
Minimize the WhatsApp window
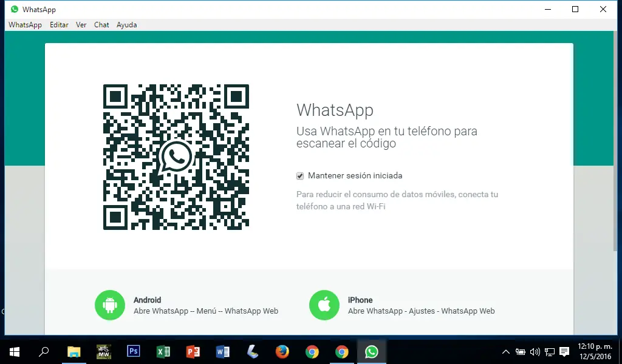(x=548, y=9)
